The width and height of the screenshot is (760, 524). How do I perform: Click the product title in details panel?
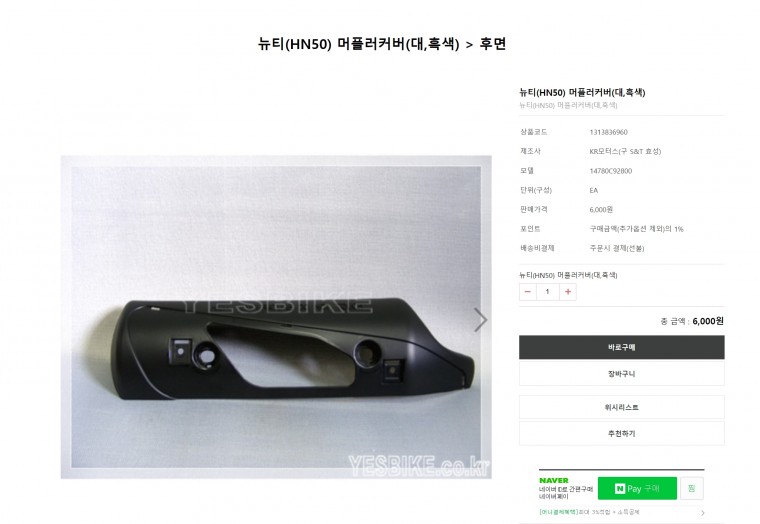pyautogui.click(x=582, y=92)
